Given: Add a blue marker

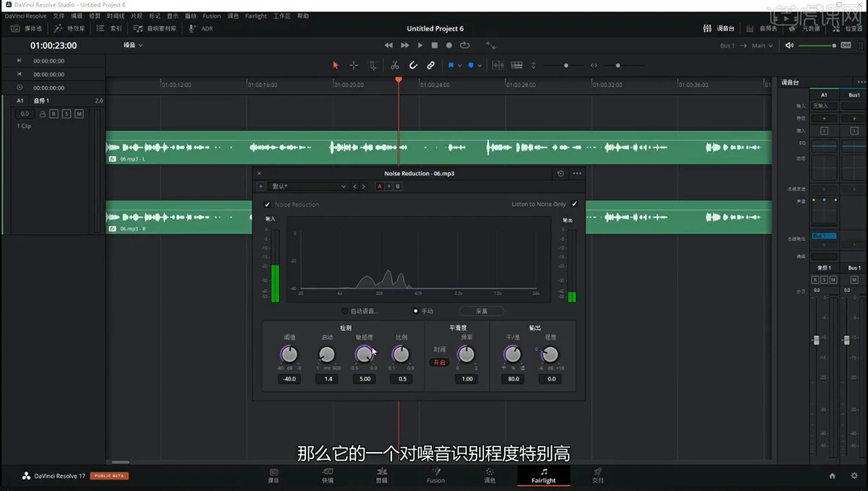Looking at the screenshot, I should tap(470, 65).
